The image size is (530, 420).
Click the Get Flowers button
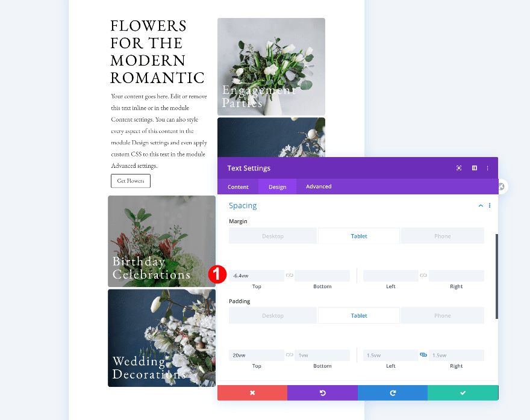131,181
